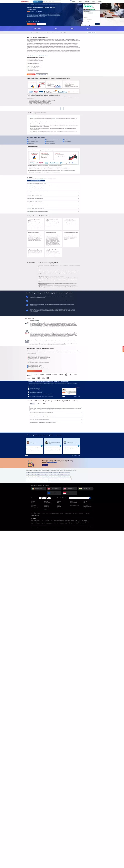This screenshot has height=868, width=124.
Task: Go to FAQ in the section navigation
Action: coord(62,33)
